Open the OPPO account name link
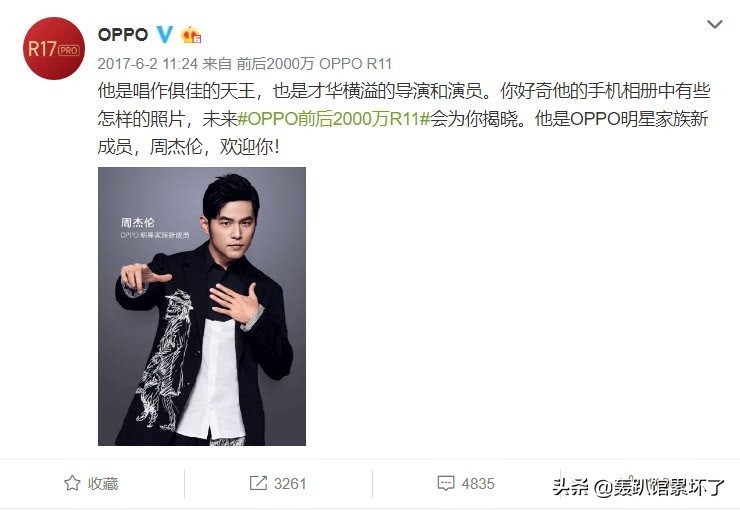This screenshot has width=740, height=511. coord(123,34)
